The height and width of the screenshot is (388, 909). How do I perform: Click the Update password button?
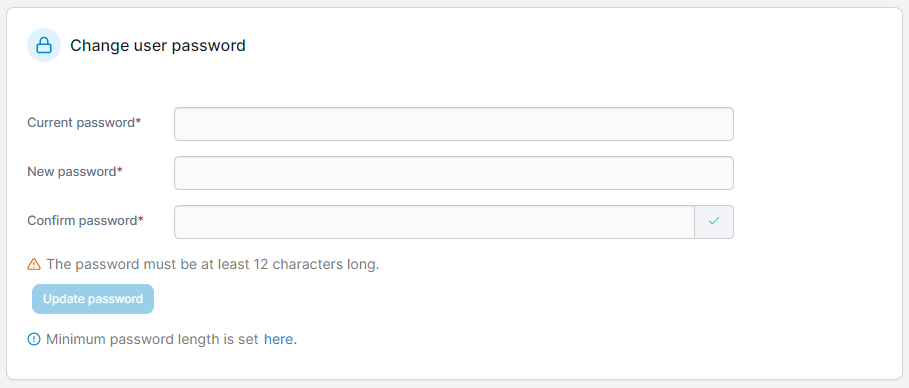[93, 299]
